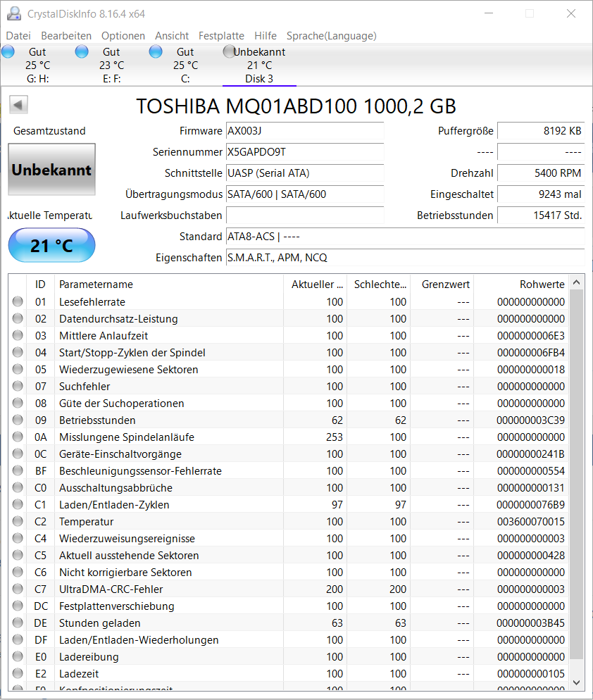Open the Sprache(Language) menu
This screenshot has width=593, height=700.
(331, 36)
